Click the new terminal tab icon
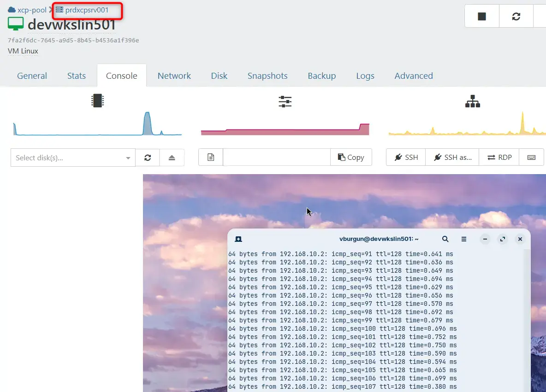 pyautogui.click(x=238, y=239)
